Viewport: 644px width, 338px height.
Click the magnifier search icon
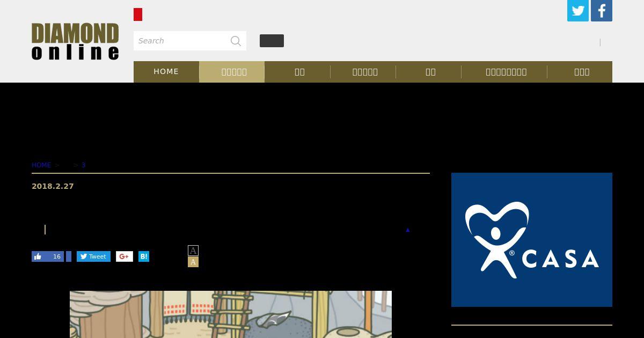[236, 41]
